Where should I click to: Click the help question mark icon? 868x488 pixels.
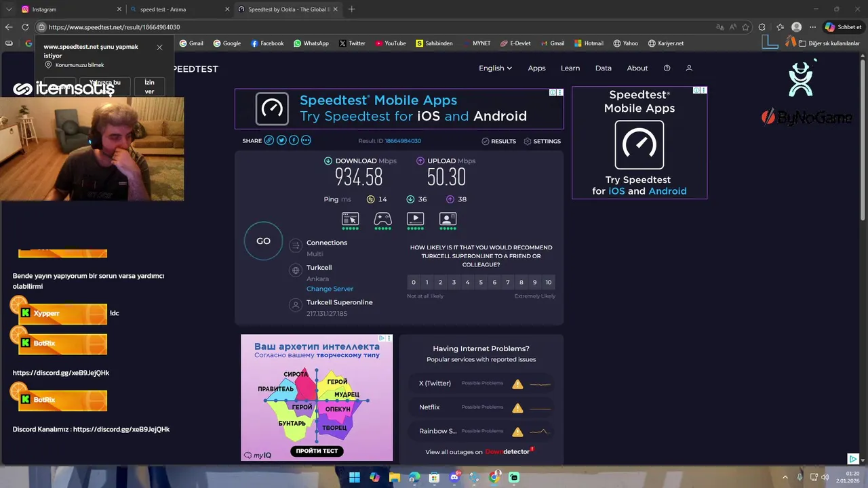tap(667, 68)
